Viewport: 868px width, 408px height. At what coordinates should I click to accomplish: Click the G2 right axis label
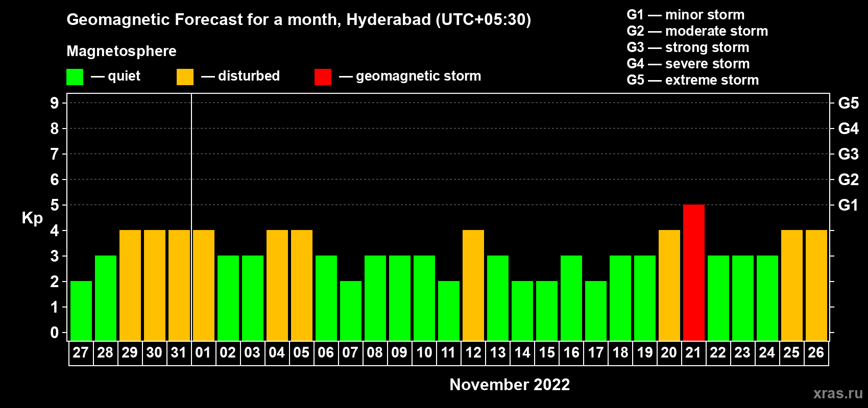(848, 180)
